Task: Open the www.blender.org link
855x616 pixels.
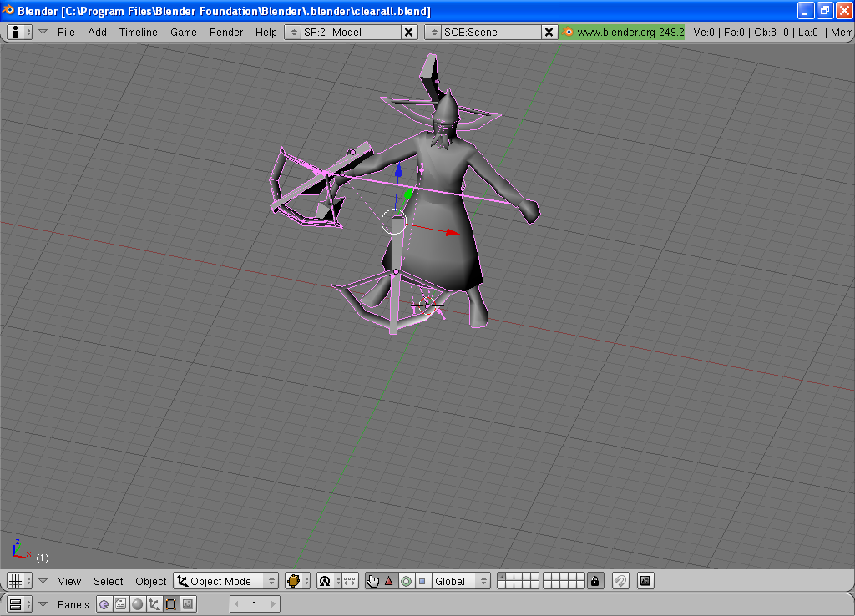Action: [622, 33]
